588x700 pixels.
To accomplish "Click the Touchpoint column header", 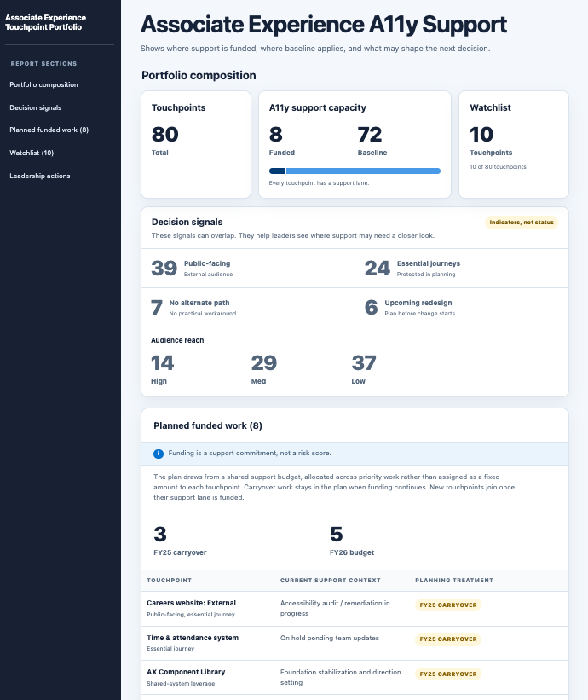I will point(169,581).
